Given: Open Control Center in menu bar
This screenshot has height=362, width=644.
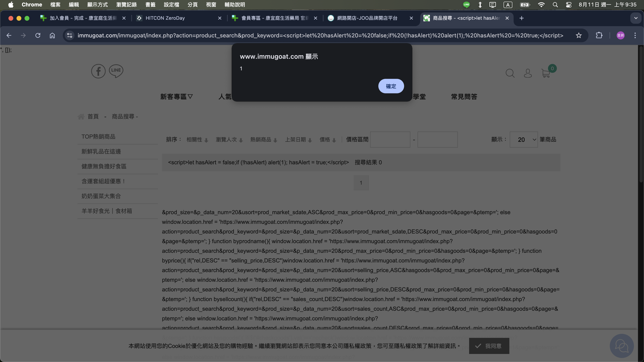Looking at the screenshot, I should [569, 4].
